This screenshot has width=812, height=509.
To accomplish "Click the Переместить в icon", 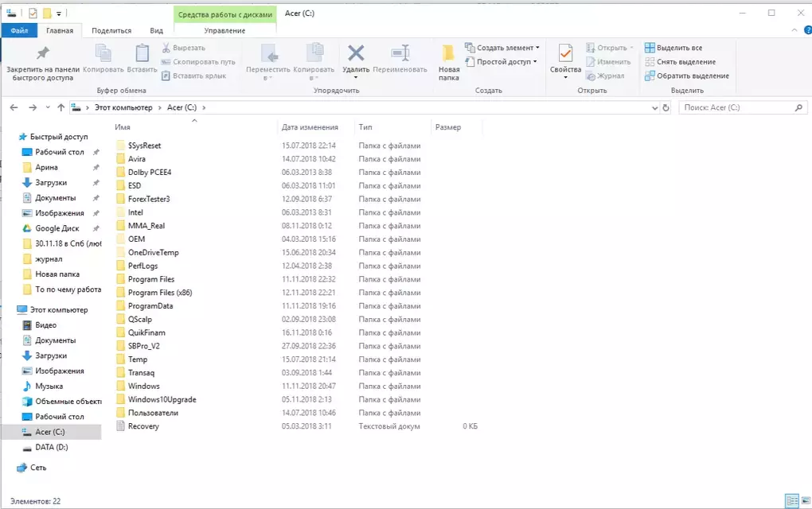I will 269,53.
